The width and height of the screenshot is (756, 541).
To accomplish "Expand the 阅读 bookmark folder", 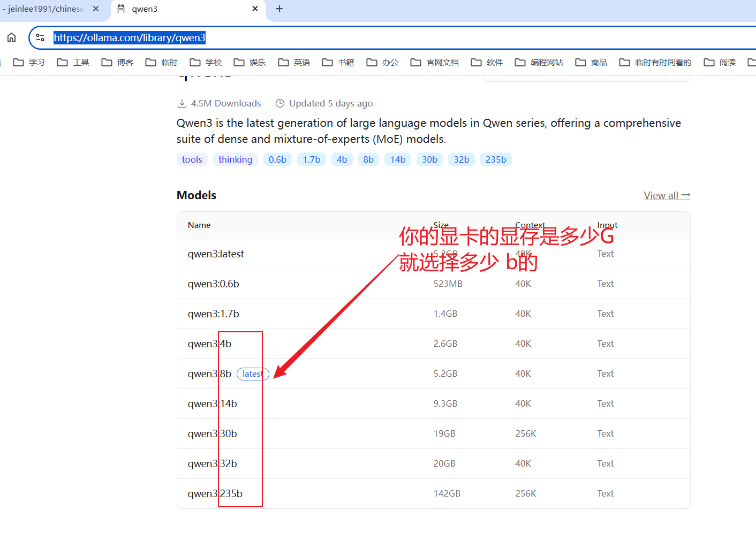I will tap(720, 63).
